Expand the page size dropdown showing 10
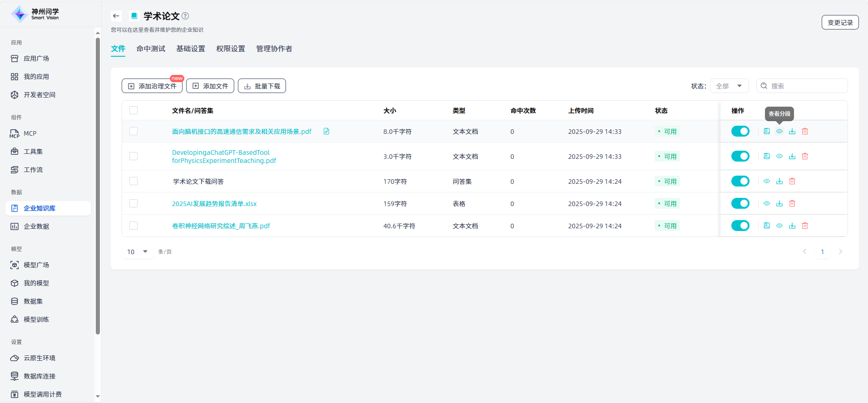This screenshot has width=868, height=403. (137, 251)
